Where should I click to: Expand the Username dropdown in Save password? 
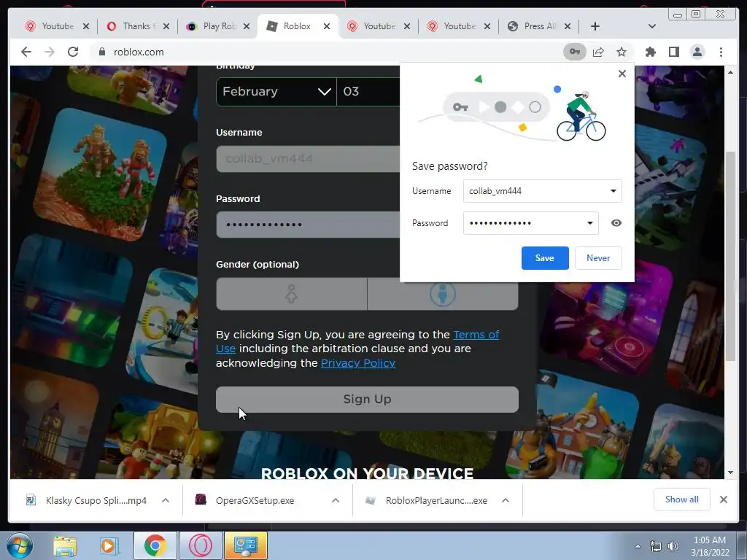click(613, 191)
